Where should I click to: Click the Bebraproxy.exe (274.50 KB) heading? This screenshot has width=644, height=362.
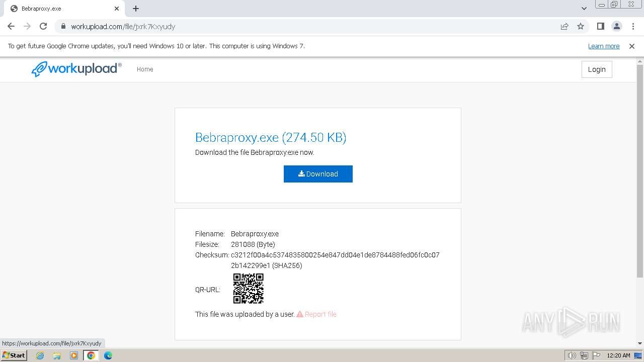(x=271, y=137)
